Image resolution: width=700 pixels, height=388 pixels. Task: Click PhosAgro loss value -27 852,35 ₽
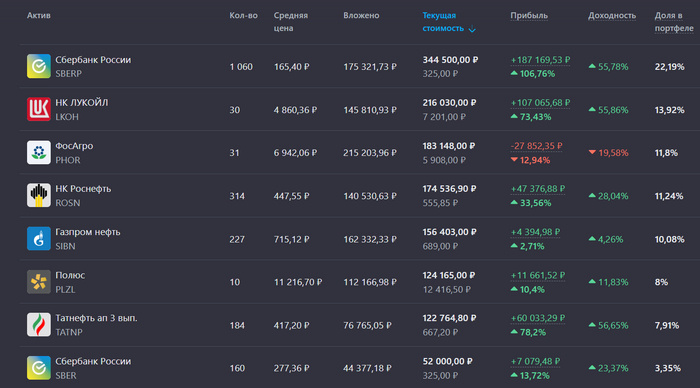click(536, 146)
